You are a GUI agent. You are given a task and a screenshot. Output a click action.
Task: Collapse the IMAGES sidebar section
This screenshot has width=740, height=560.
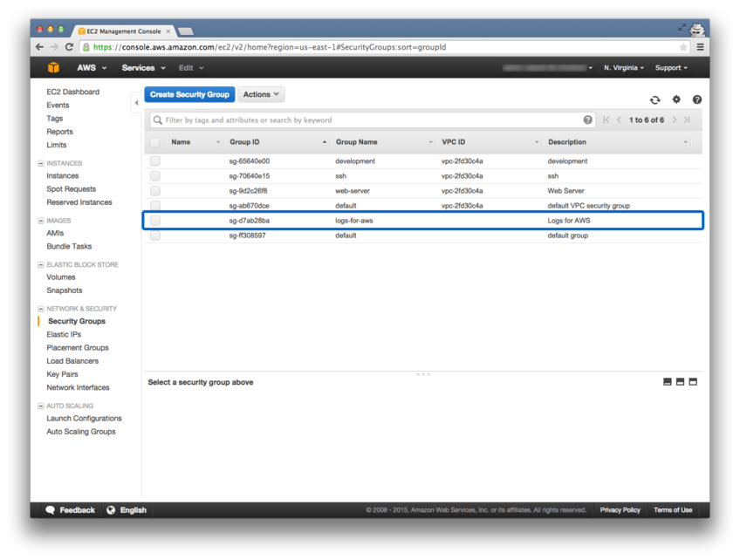pos(41,221)
